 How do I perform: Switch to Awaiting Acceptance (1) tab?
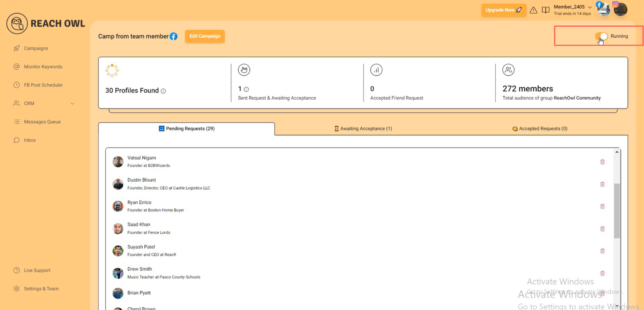pyautogui.click(x=363, y=129)
